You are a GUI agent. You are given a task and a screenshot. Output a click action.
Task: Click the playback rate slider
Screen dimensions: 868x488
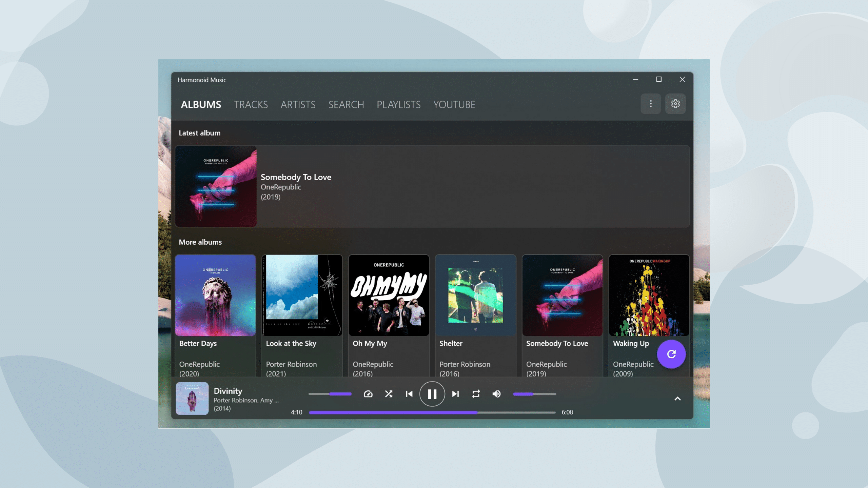click(330, 394)
